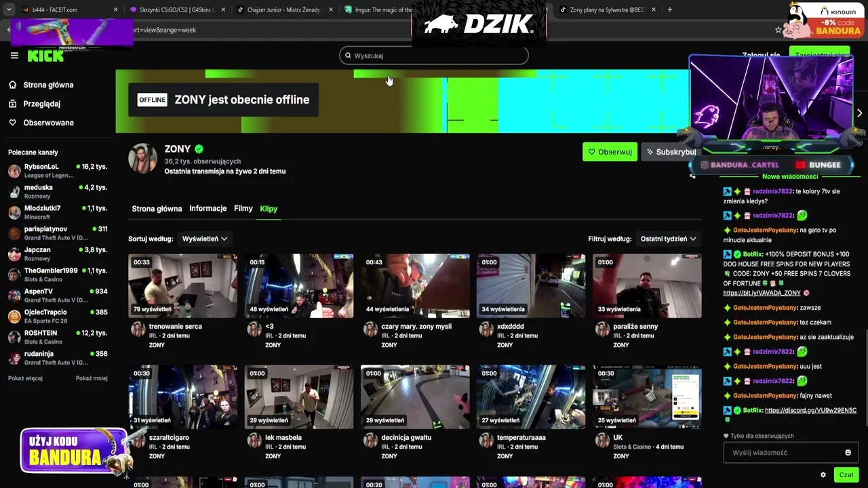Open recommended channel Japczan
Image resolution: width=868 pixels, height=488 pixels.
pos(58,254)
